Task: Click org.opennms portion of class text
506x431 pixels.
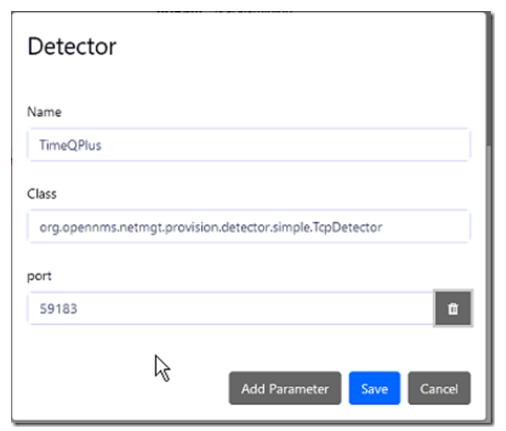Action: [x=78, y=228]
